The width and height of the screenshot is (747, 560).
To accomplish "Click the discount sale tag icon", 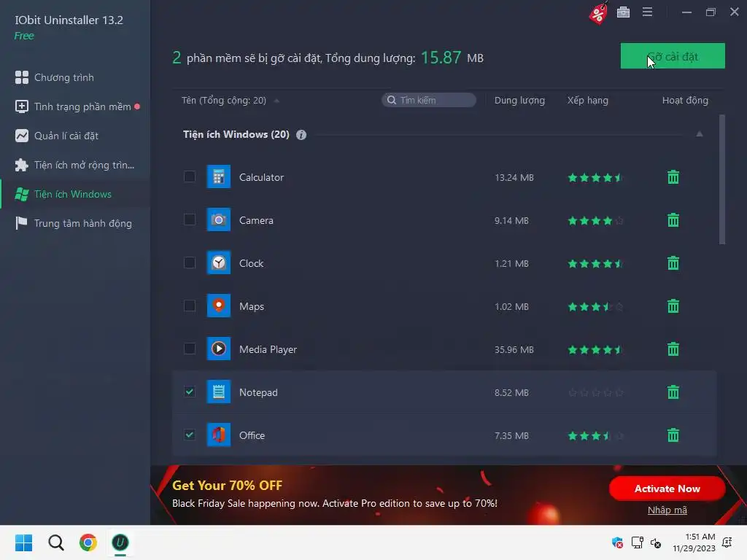I will (598, 13).
